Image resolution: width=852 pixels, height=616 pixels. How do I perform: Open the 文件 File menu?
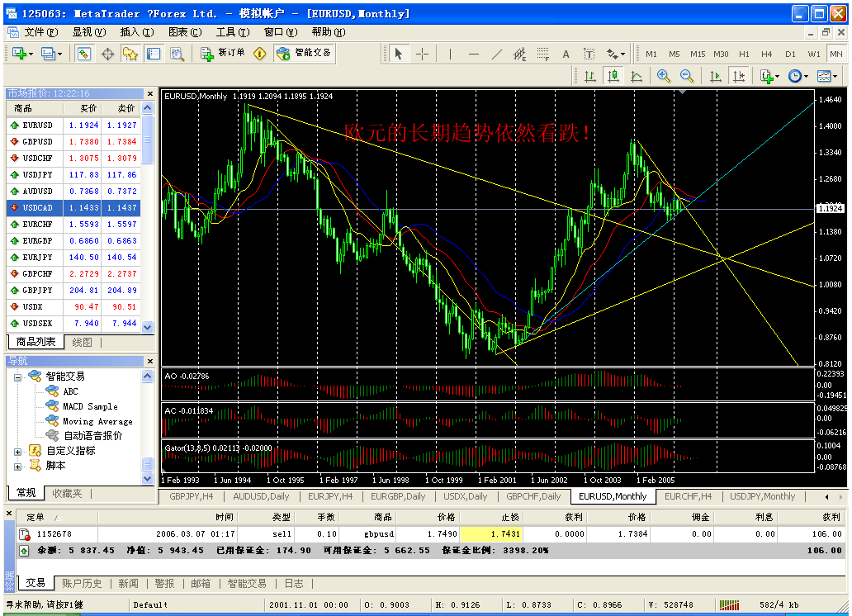pos(41,32)
